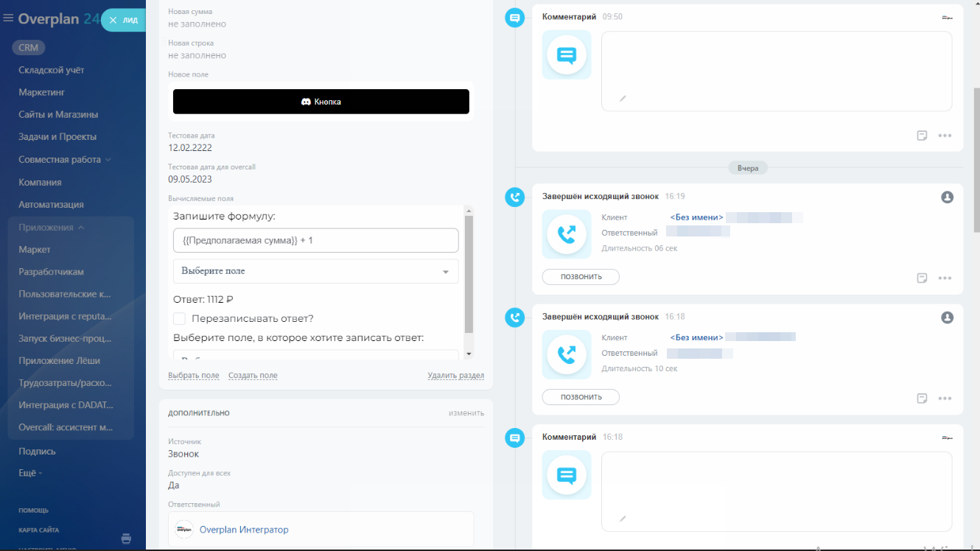Click the "Удалить раздел" link
980x551 pixels.
[x=456, y=376]
